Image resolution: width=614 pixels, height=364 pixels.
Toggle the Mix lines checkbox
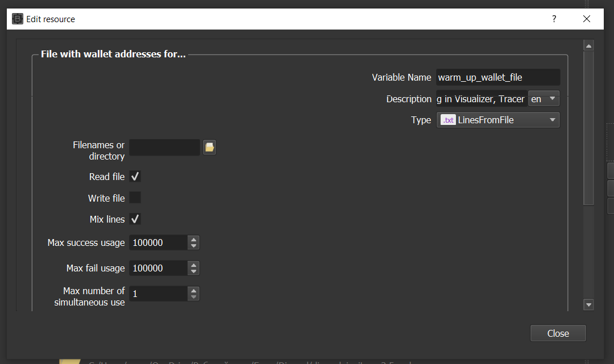(135, 219)
